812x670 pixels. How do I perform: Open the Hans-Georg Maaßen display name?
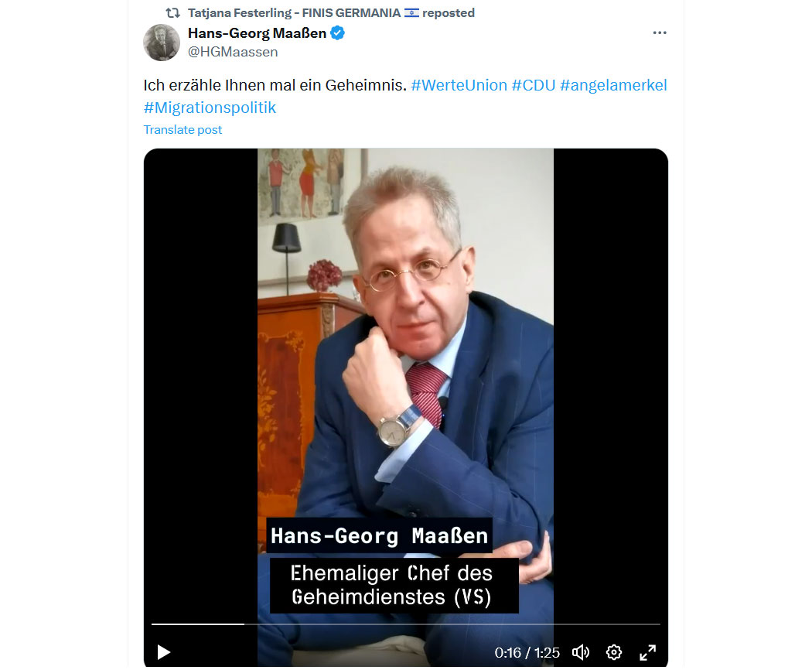[257, 33]
